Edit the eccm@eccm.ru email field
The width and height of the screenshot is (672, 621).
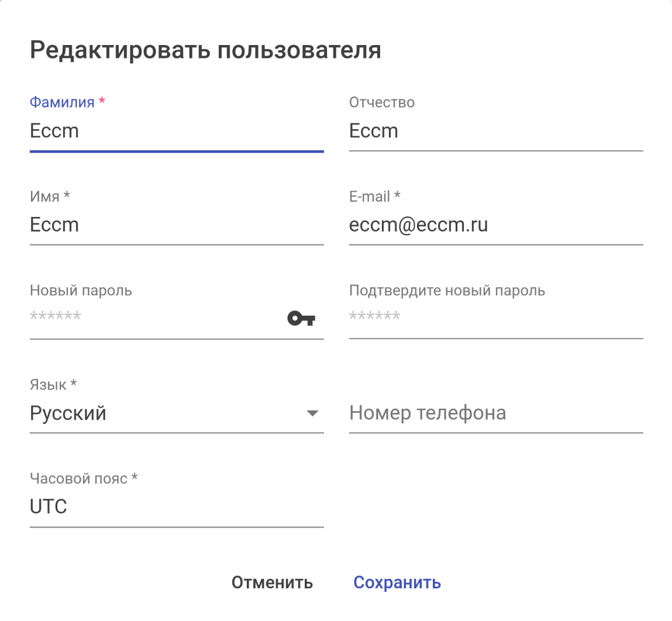(x=495, y=225)
